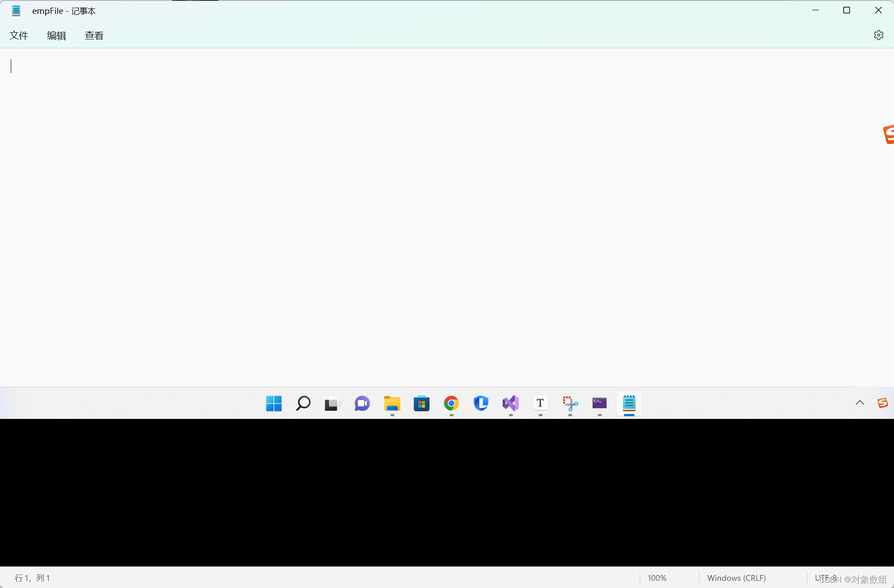This screenshot has width=894, height=588.
Task: Launch Teams Chat from taskbar
Action: 362,403
